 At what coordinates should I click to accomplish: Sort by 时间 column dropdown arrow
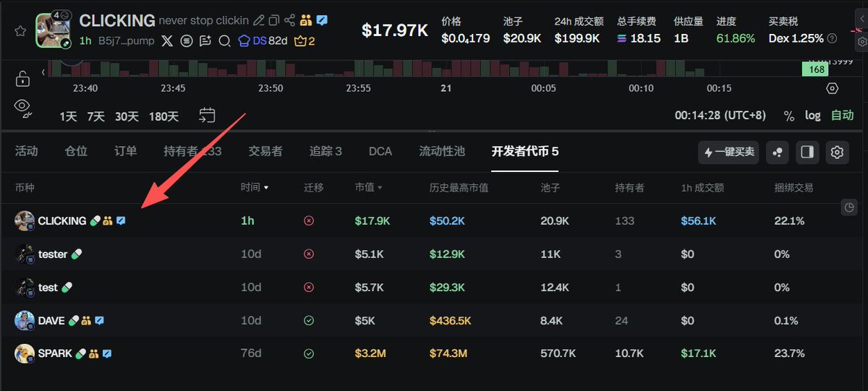click(x=266, y=188)
